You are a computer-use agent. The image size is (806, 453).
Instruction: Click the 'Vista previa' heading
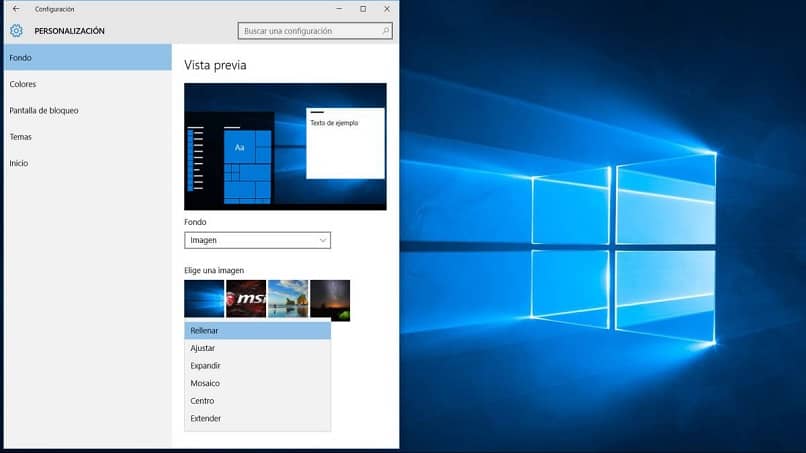click(x=215, y=65)
